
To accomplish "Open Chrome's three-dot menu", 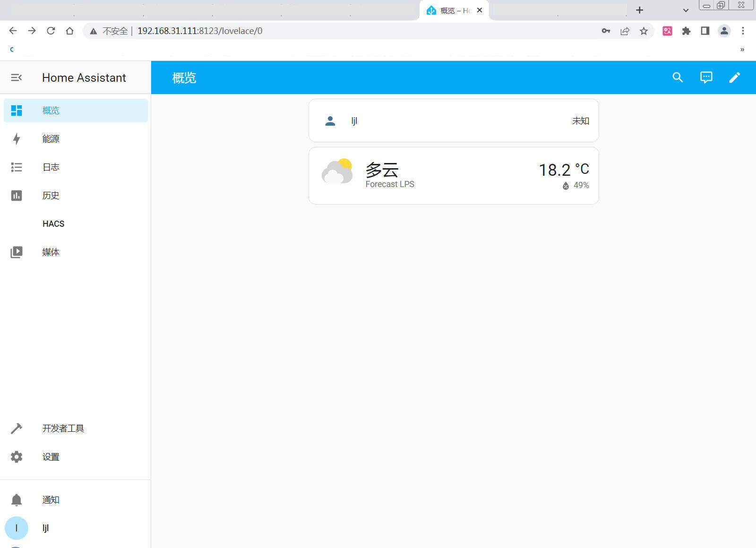I will coord(743,31).
